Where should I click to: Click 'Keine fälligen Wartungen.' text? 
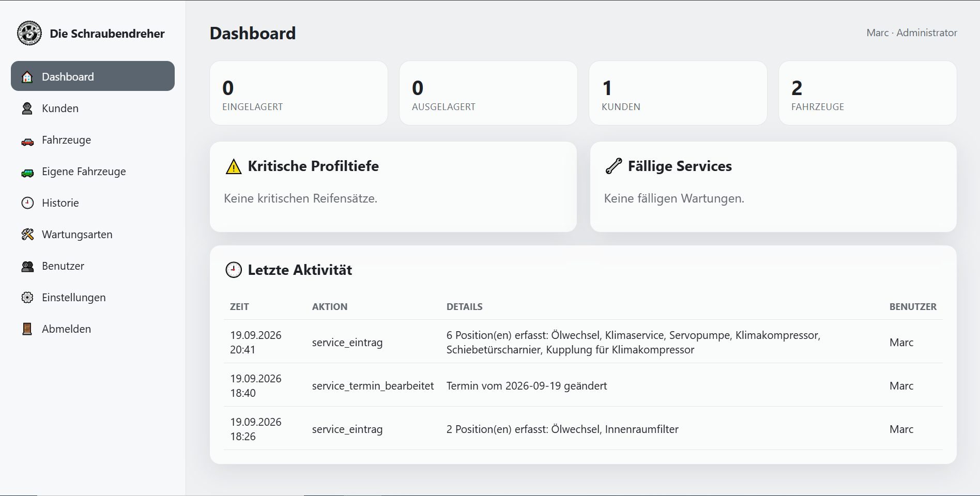(x=674, y=198)
